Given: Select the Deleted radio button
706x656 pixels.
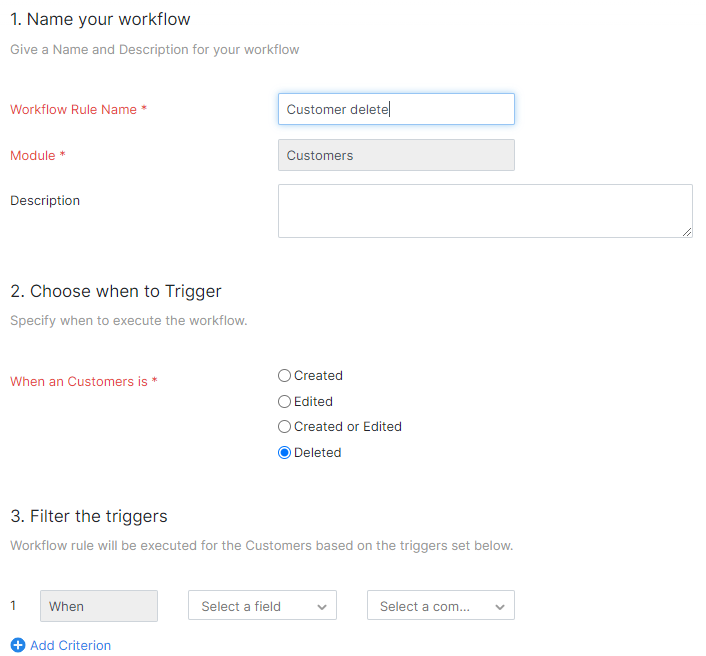Looking at the screenshot, I should [x=284, y=453].
